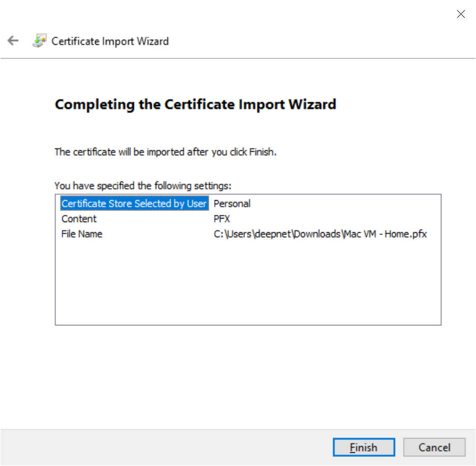Click the Mac VM - Home.pfx file path
476x466 pixels.
point(320,234)
